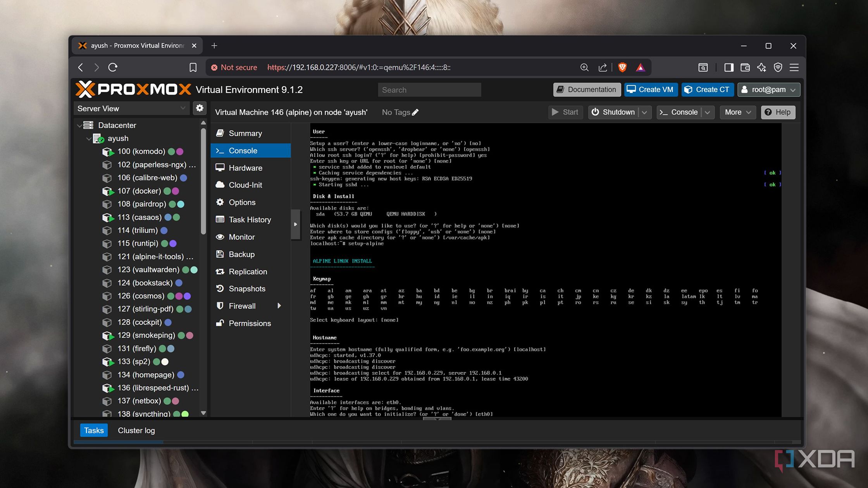Screen dimensions: 868x488
Task: Open the Shutdown dropdown arrow
Action: [644, 112]
